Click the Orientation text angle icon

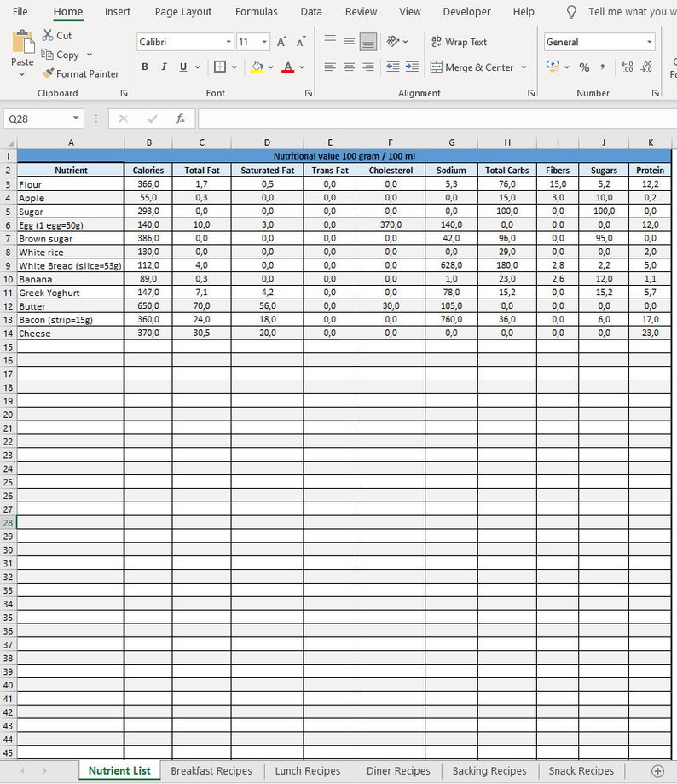393,42
